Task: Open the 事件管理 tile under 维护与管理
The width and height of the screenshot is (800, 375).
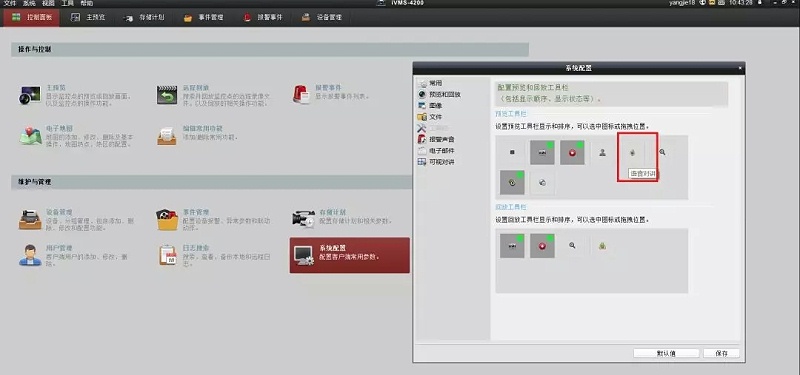Action: (x=213, y=219)
